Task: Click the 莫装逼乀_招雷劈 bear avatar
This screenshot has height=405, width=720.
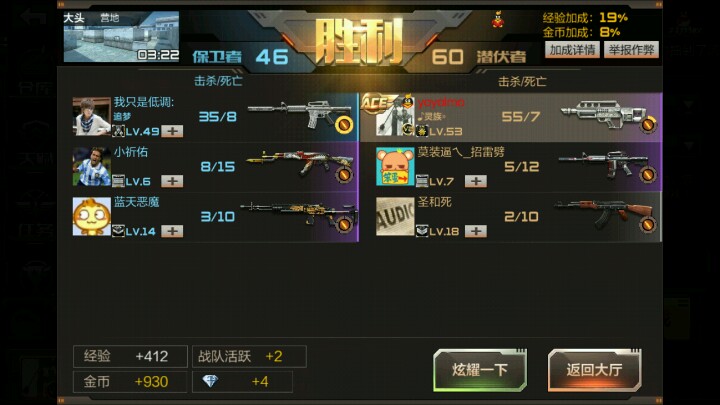Action: 395,167
